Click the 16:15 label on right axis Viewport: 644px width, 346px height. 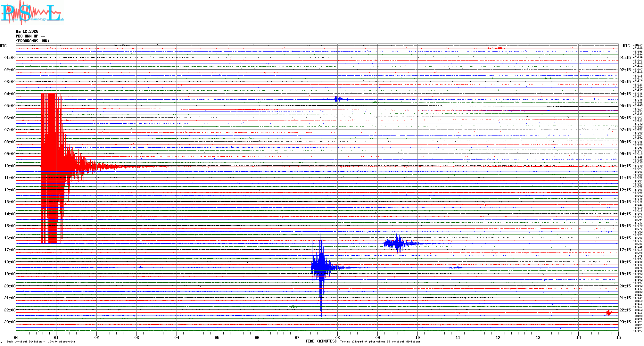pos(625,238)
